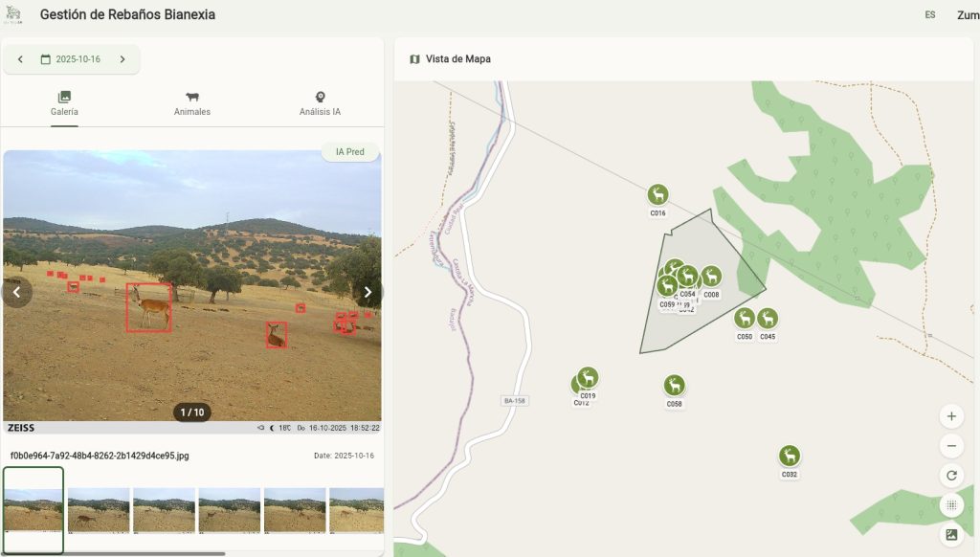
Task: Select deer marker C050 on map
Action: tap(745, 319)
